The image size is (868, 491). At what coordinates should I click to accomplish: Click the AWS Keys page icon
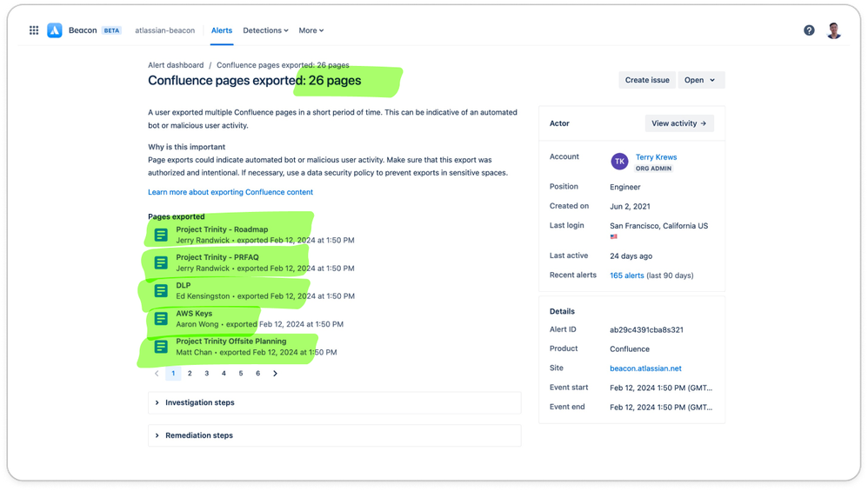click(x=161, y=318)
